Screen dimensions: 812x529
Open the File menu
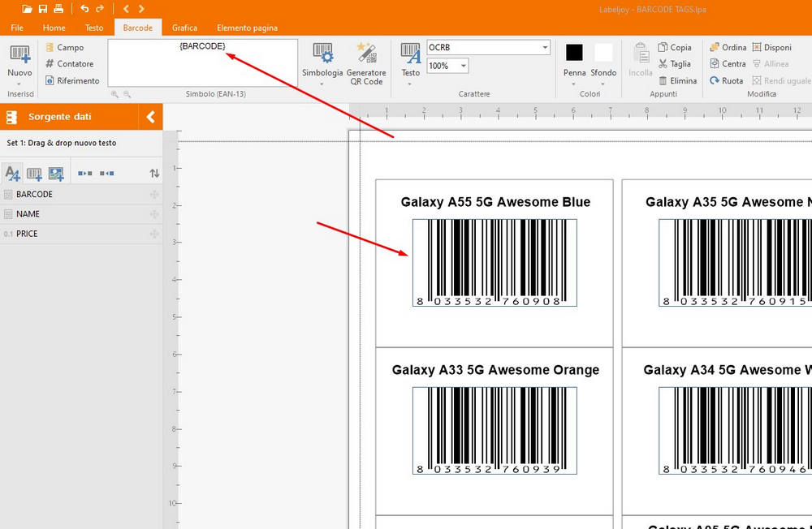[x=17, y=28]
